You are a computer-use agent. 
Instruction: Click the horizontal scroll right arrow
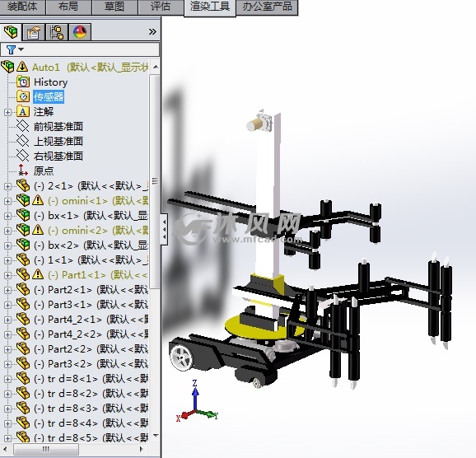141,449
